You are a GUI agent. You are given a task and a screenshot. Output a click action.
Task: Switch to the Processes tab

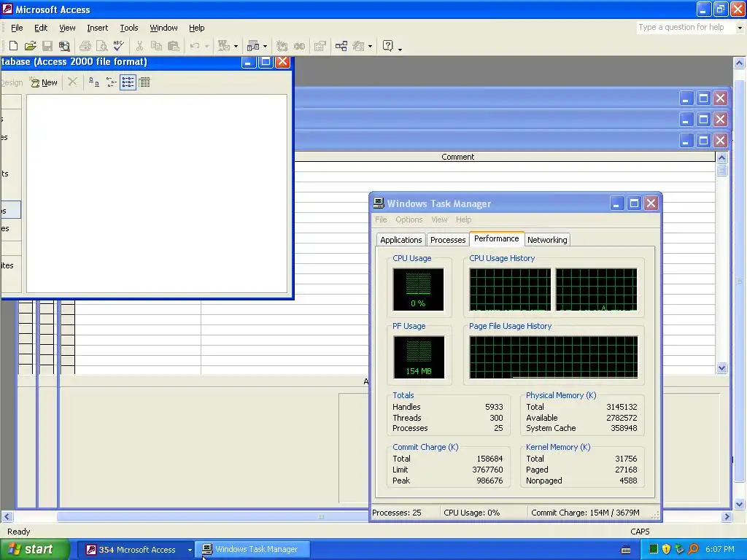click(448, 239)
